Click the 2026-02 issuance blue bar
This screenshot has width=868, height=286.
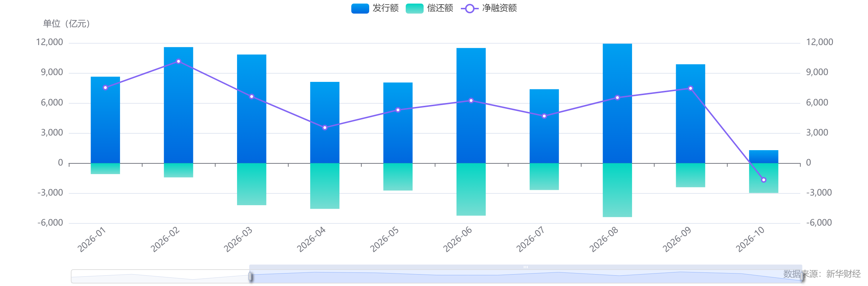(178, 105)
